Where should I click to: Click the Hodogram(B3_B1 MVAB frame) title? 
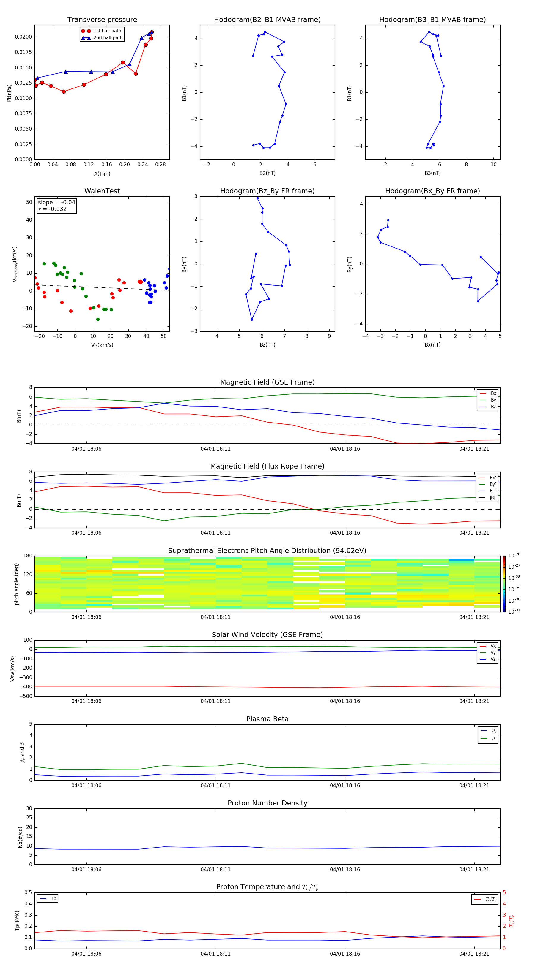(432, 20)
